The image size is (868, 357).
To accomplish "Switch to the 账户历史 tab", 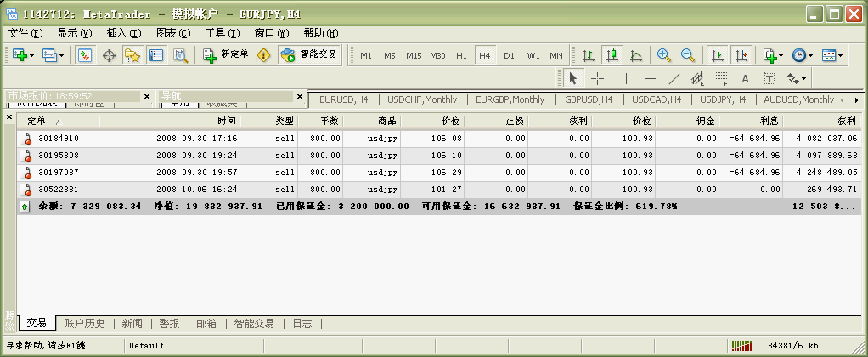I will 83,323.
